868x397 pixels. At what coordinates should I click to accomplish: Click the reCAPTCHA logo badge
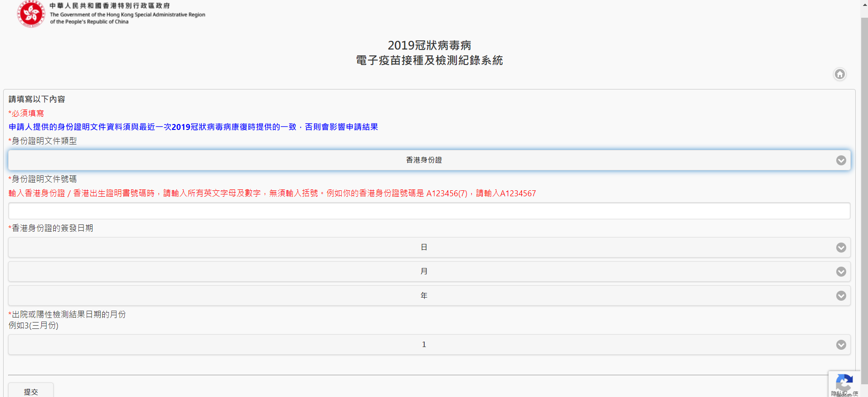pyautogui.click(x=843, y=382)
